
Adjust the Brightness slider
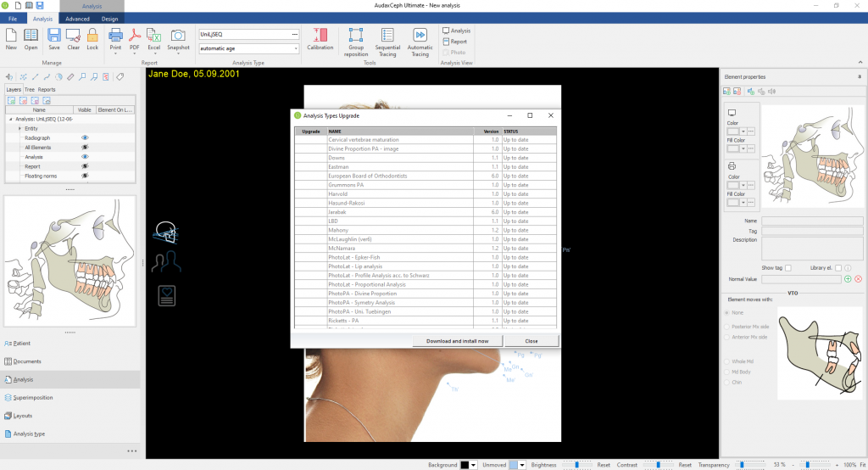576,465
